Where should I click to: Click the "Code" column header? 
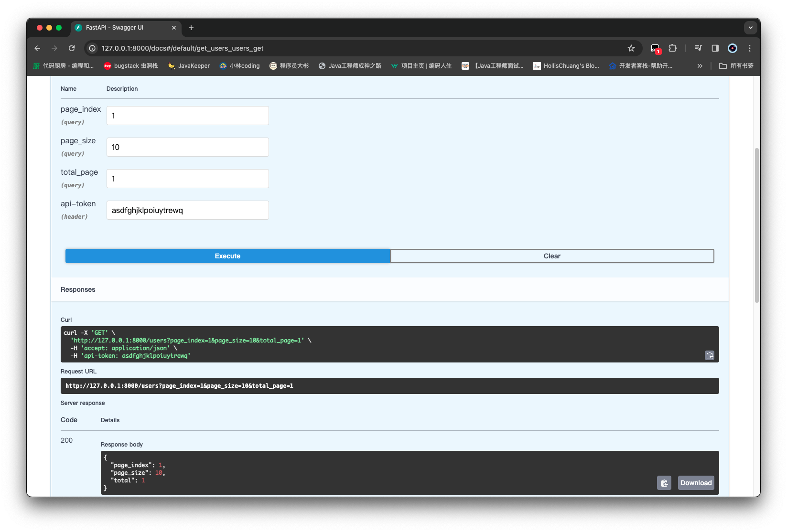coord(69,420)
